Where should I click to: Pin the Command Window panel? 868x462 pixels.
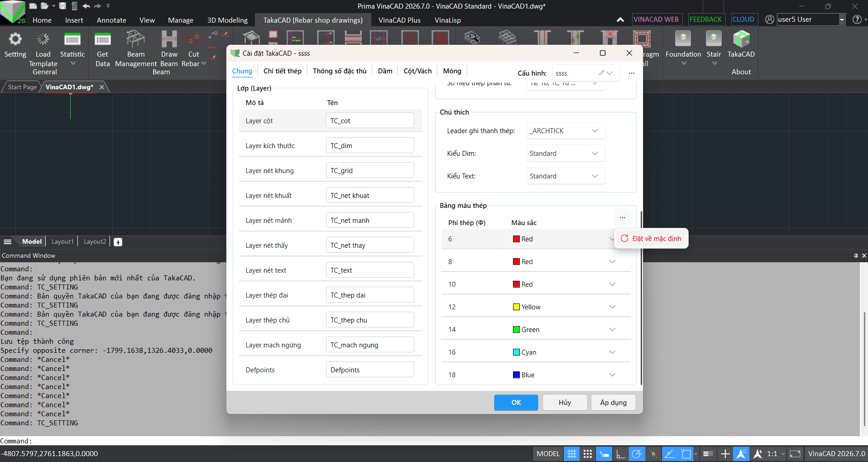[856, 255]
